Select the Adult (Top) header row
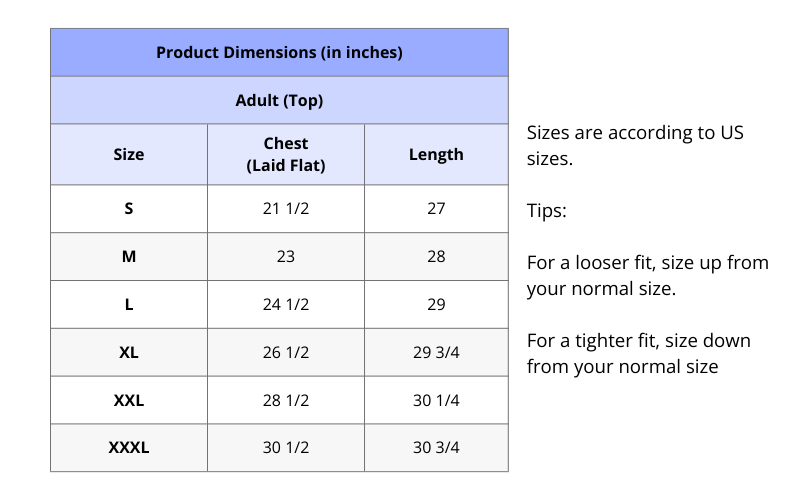 pos(279,101)
